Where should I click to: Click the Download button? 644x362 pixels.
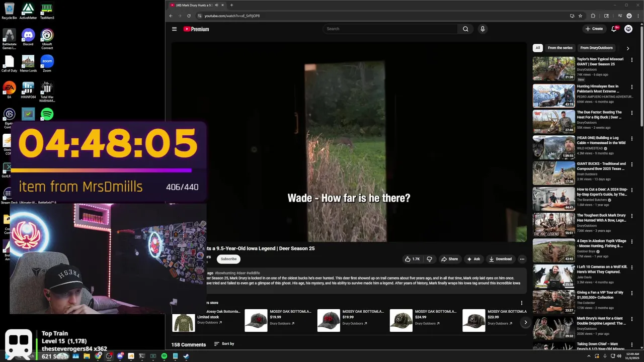click(500, 259)
